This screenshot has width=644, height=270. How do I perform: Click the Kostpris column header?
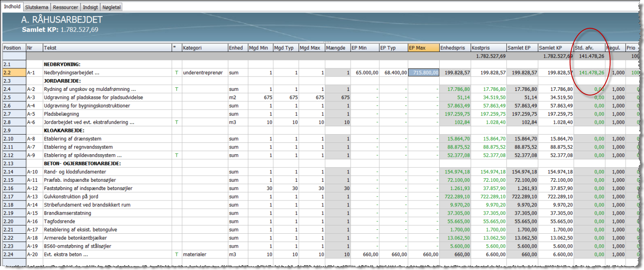tap(489, 48)
